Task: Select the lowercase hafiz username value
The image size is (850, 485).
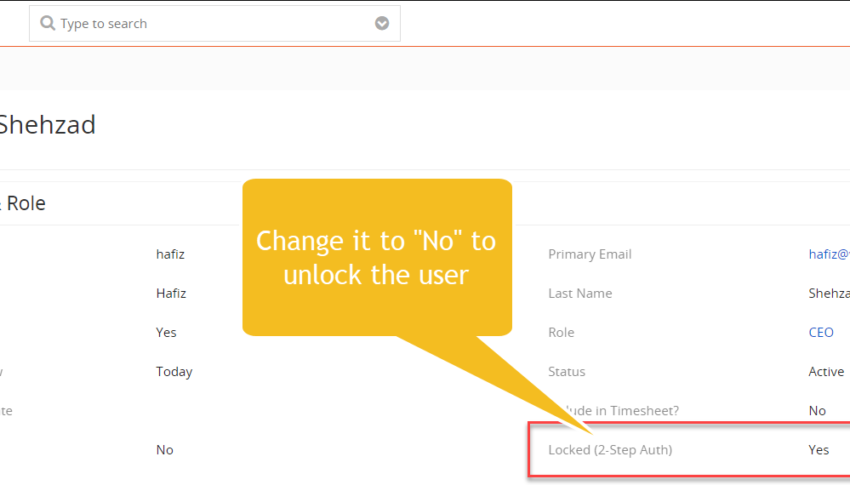Action: [x=170, y=254]
